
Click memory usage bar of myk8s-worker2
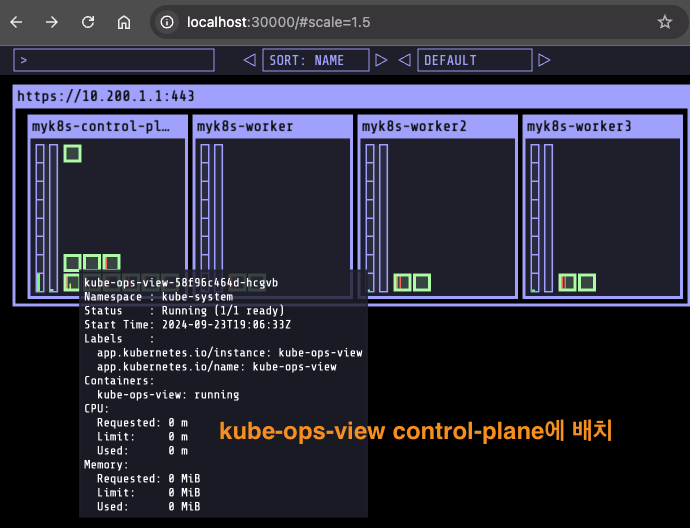click(383, 218)
